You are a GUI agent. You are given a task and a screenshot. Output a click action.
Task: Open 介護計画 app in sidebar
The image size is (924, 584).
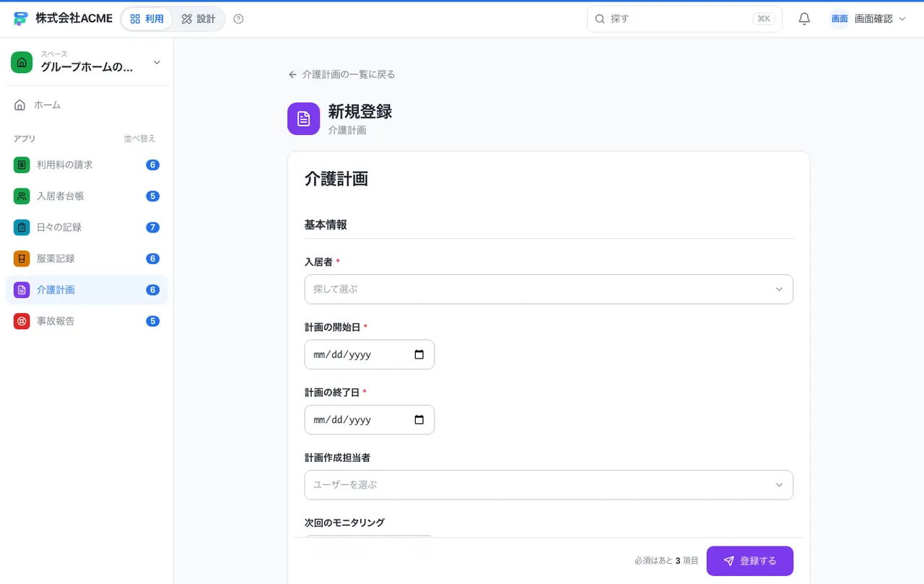click(x=87, y=289)
